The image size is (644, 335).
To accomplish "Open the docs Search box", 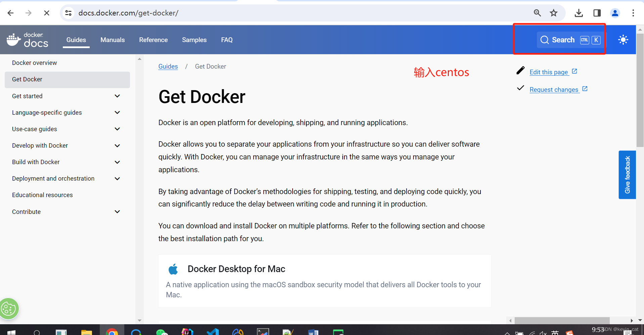I will tap(570, 40).
